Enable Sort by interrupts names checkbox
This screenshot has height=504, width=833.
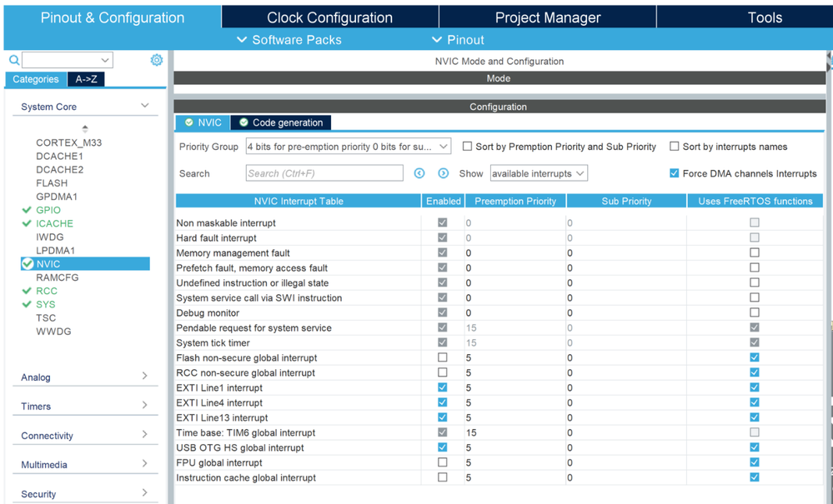tap(675, 146)
